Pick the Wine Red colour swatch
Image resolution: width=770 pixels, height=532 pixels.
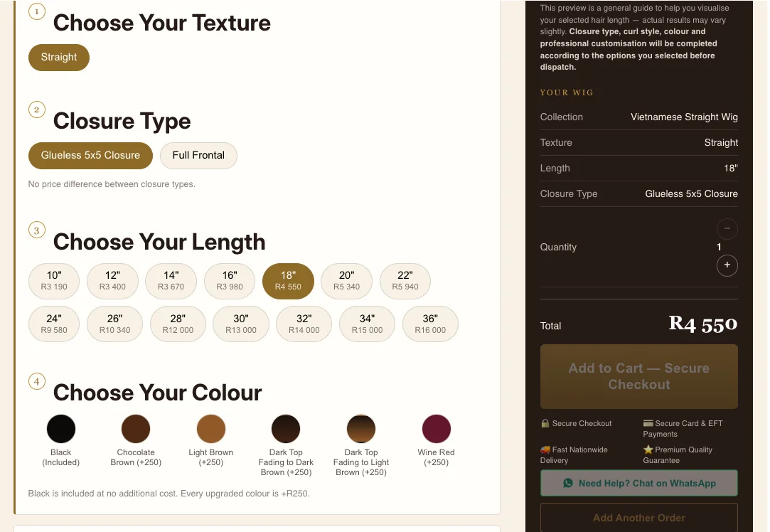click(436, 429)
